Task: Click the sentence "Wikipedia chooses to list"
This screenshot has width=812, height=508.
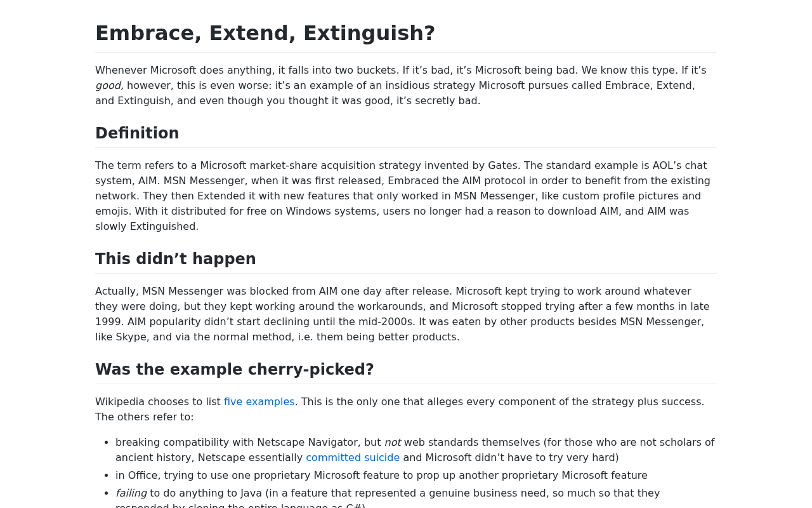Action: click(158, 402)
